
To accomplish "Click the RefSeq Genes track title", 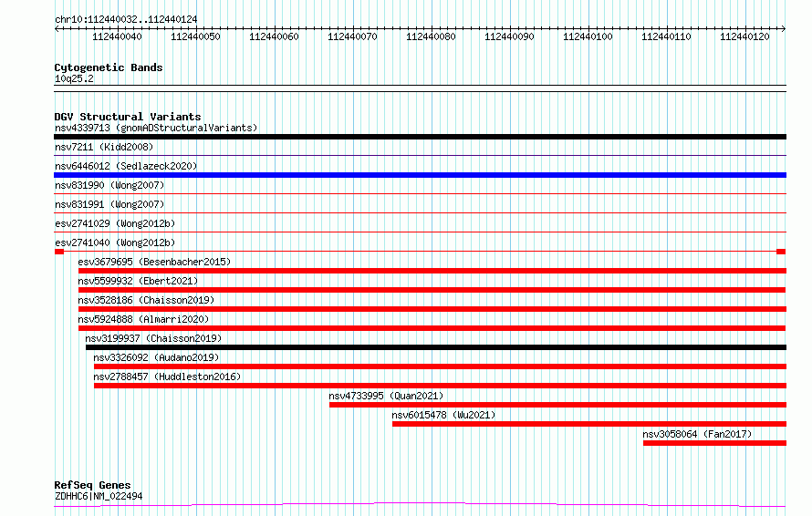I will click(x=92, y=485).
